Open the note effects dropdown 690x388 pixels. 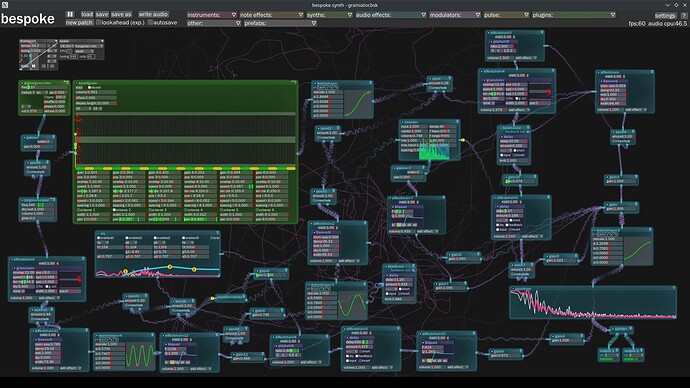272,15
